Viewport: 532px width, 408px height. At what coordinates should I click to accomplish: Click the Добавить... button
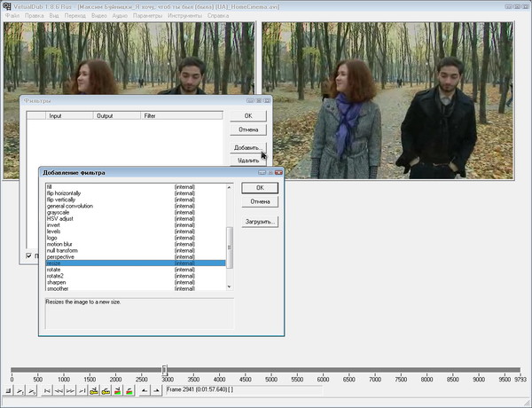(248, 147)
